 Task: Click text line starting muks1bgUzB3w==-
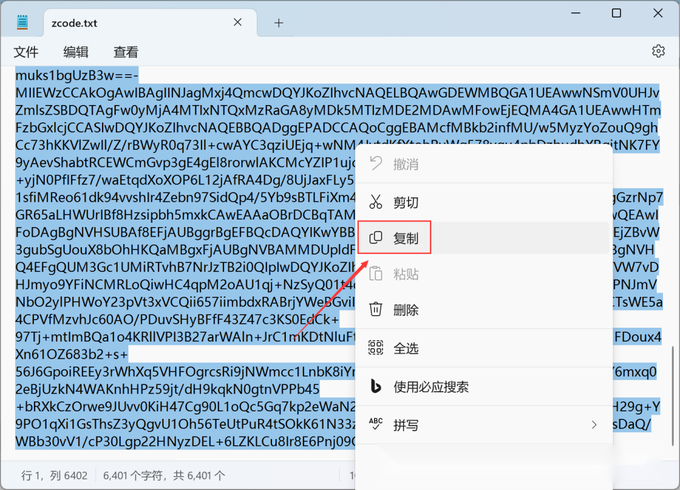(77, 75)
